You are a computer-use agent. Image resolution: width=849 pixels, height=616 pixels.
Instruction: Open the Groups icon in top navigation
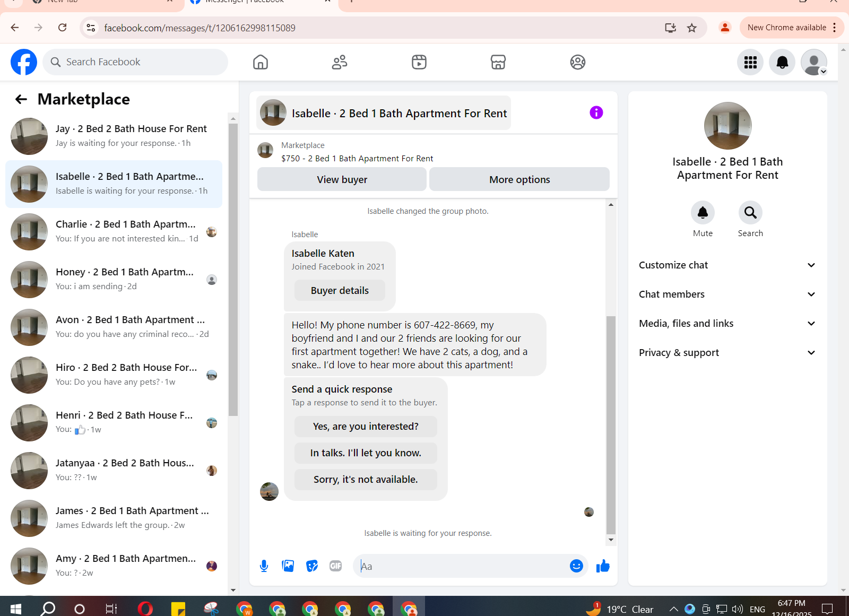coord(578,62)
